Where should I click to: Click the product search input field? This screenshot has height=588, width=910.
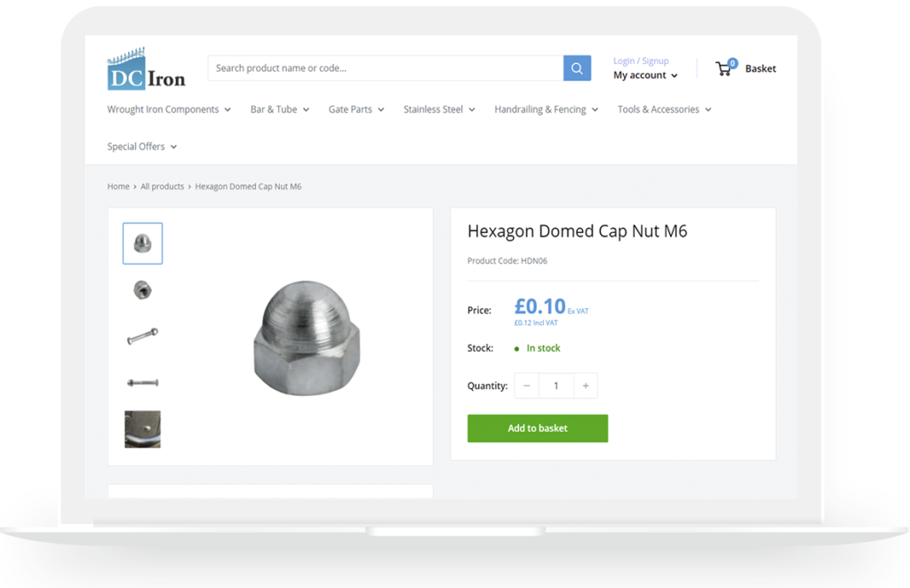pos(385,68)
